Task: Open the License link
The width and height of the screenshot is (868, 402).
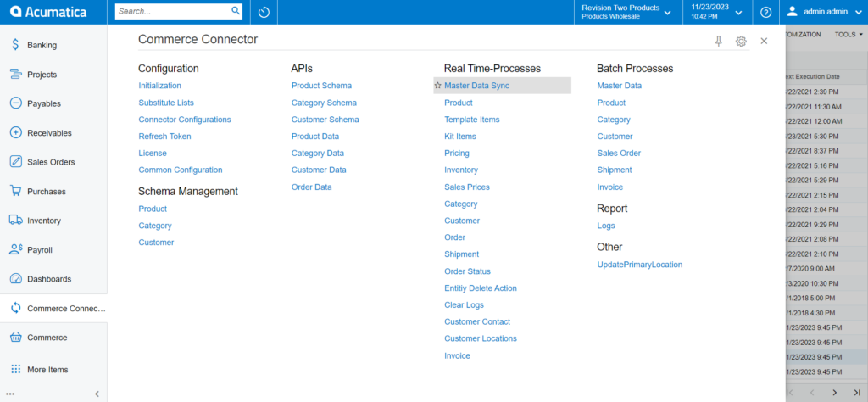Action: tap(153, 153)
